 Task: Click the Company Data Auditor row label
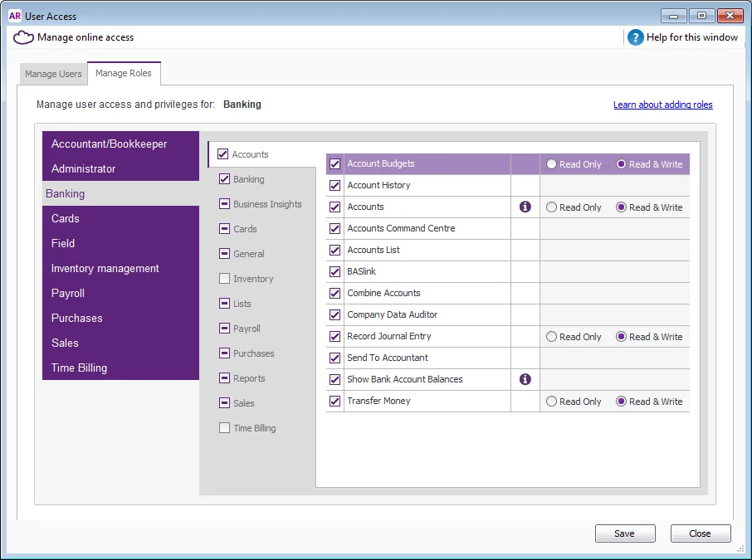(393, 314)
